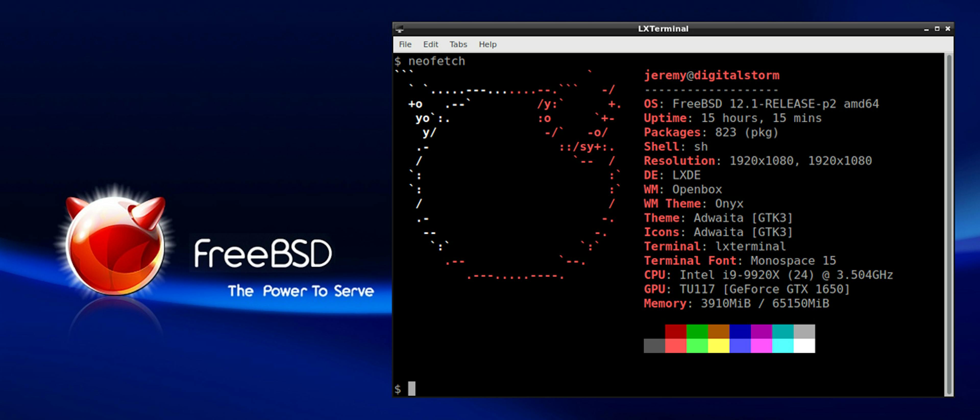Open the File menu in LXTerminal
This screenshot has width=980, height=420.
click(x=405, y=44)
